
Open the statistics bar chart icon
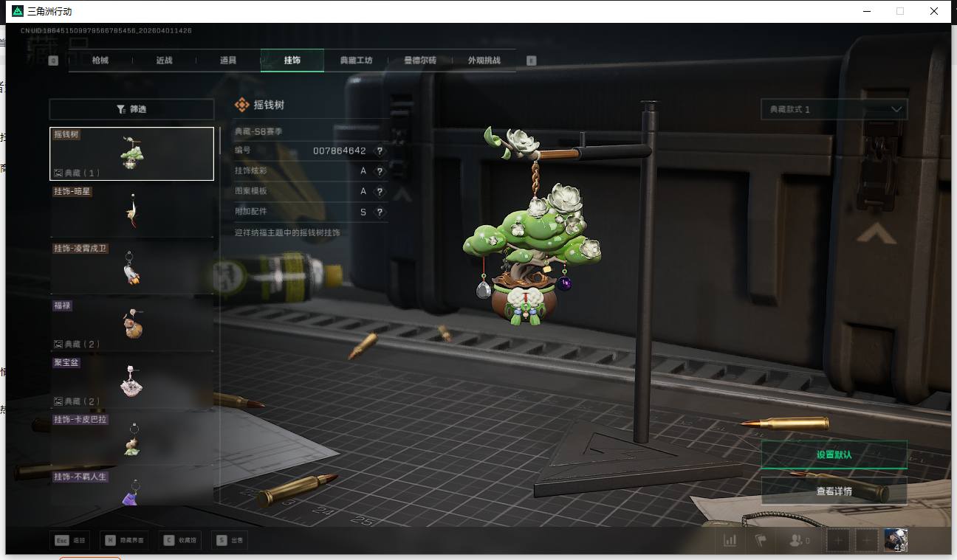[x=730, y=540]
